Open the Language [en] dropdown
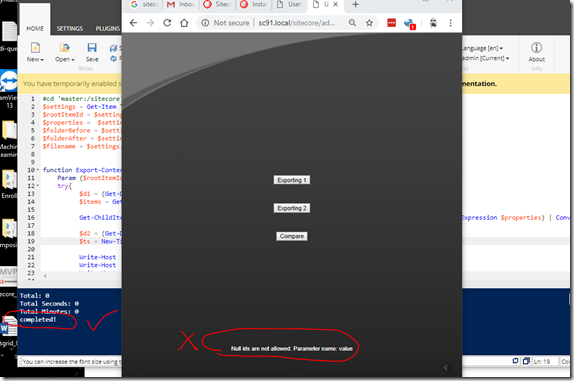The image size is (574, 381). [482, 48]
